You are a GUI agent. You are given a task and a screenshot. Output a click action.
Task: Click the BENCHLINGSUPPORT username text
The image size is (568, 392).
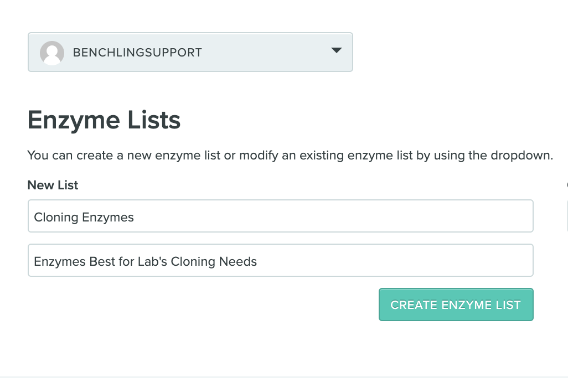137,53
